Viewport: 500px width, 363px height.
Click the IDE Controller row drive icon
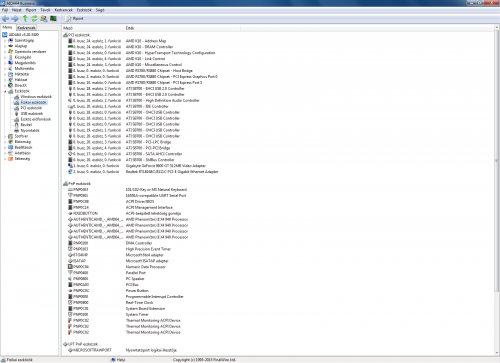[x=70, y=106]
